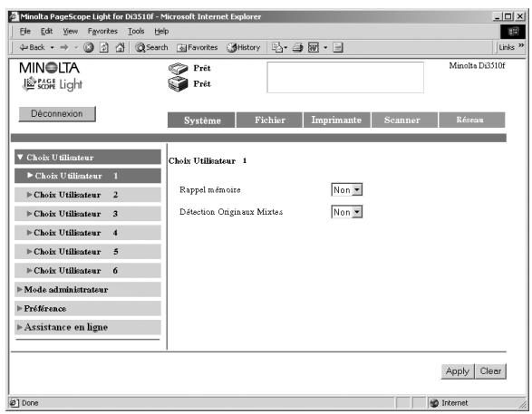Click the Windows throbber logo icon

click(513, 32)
